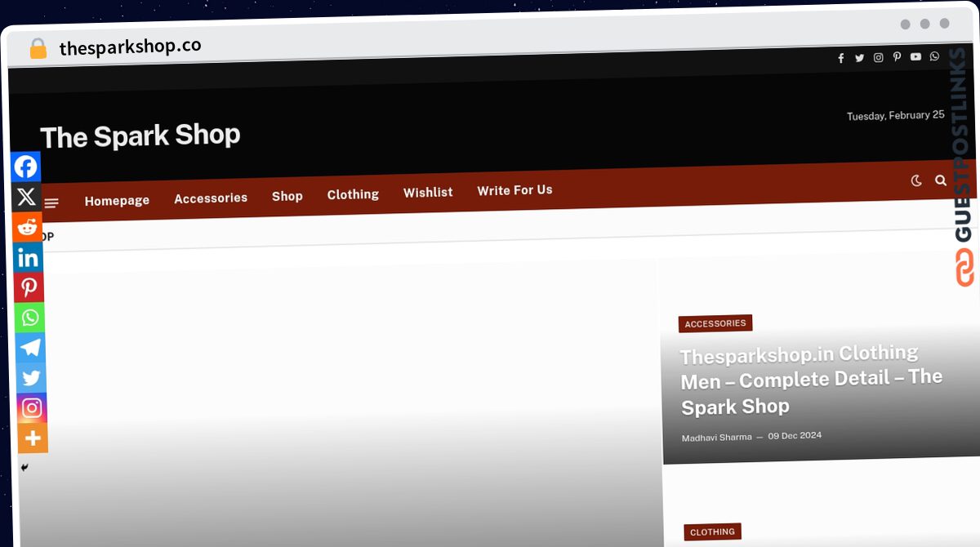The width and height of the screenshot is (980, 547).
Task: Hide the social share sidebar arrow
Action: (24, 468)
